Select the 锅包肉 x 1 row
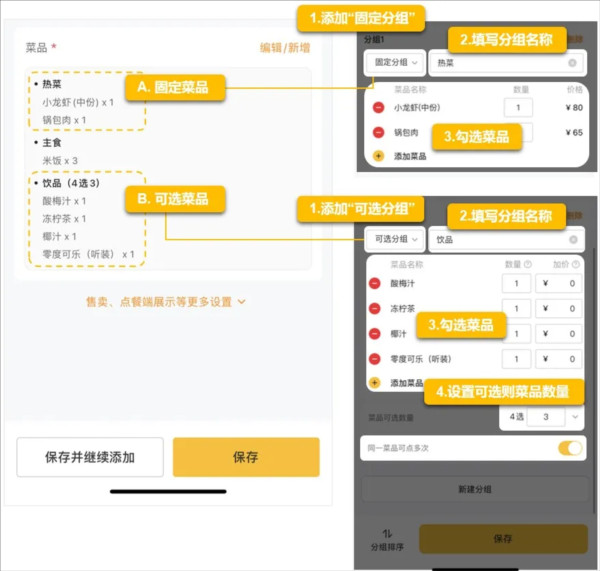This screenshot has height=571, width=600. point(64,120)
